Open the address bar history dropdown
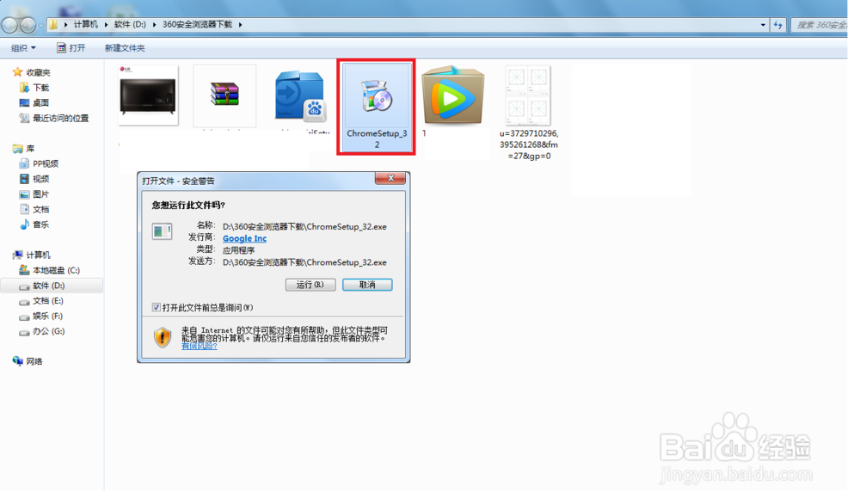 pyautogui.click(x=763, y=25)
